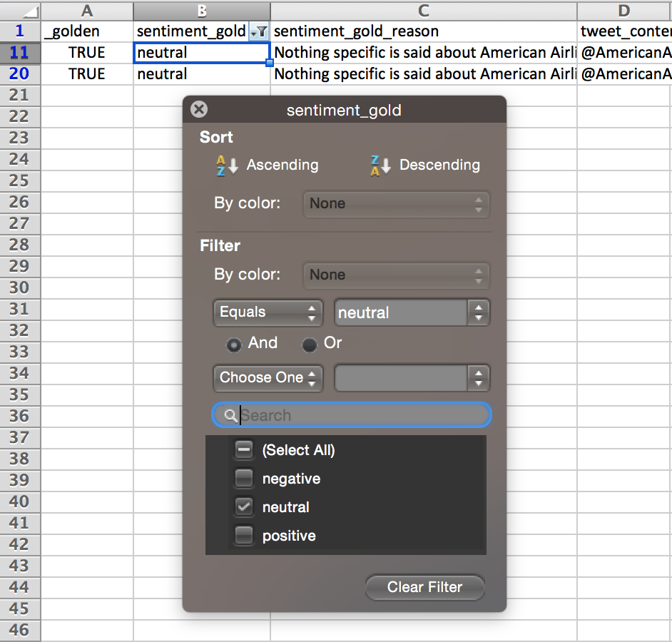Open Filter By color dropdown
The width and height of the screenshot is (672, 642).
(397, 275)
